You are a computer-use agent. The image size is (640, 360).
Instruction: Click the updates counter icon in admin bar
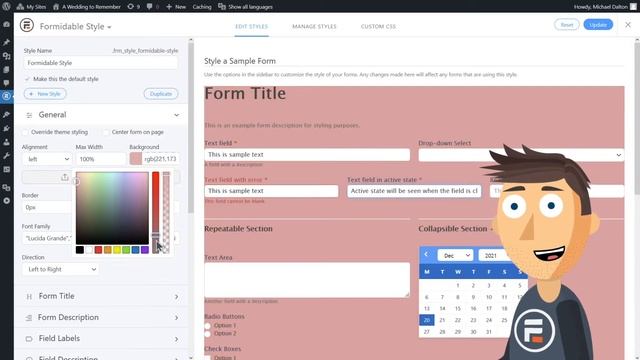coord(133,7)
